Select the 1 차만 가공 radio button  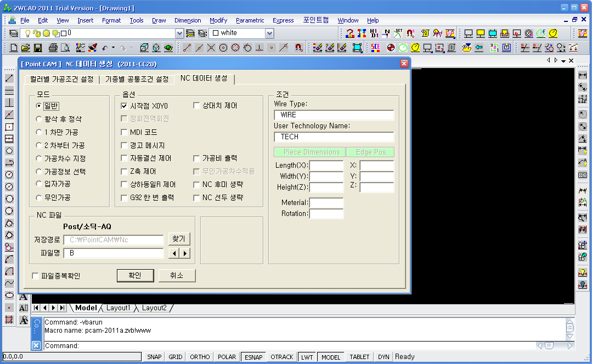(38, 133)
